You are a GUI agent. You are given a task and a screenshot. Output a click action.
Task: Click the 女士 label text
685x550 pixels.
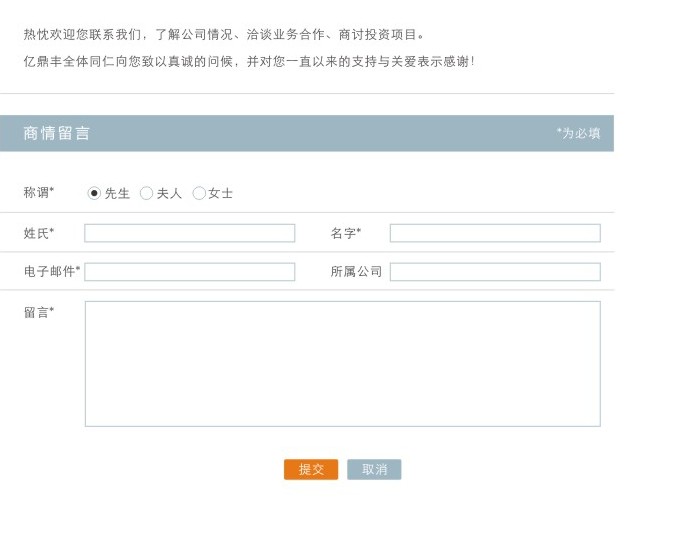221,194
